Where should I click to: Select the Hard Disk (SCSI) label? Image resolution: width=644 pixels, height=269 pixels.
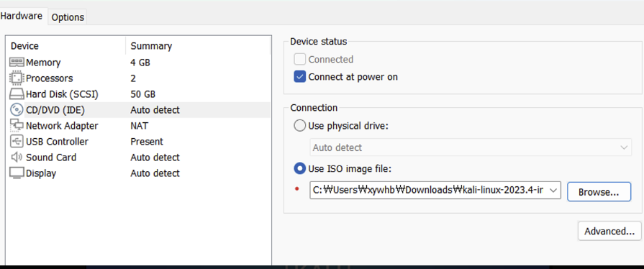pos(62,94)
